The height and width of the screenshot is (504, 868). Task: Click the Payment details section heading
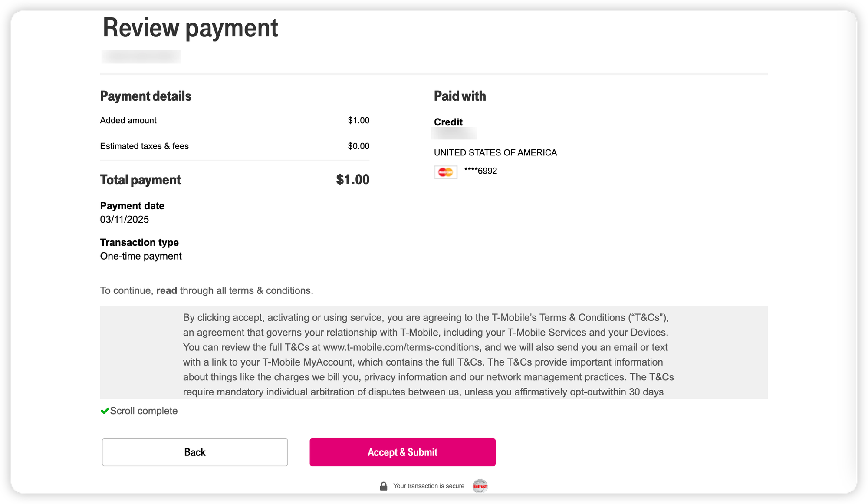[x=145, y=96]
